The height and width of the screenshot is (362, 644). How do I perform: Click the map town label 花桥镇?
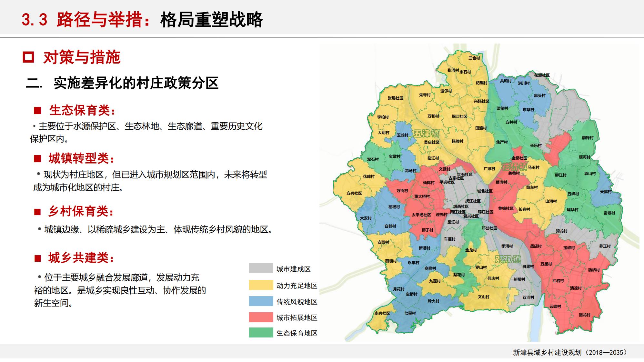click(x=514, y=167)
